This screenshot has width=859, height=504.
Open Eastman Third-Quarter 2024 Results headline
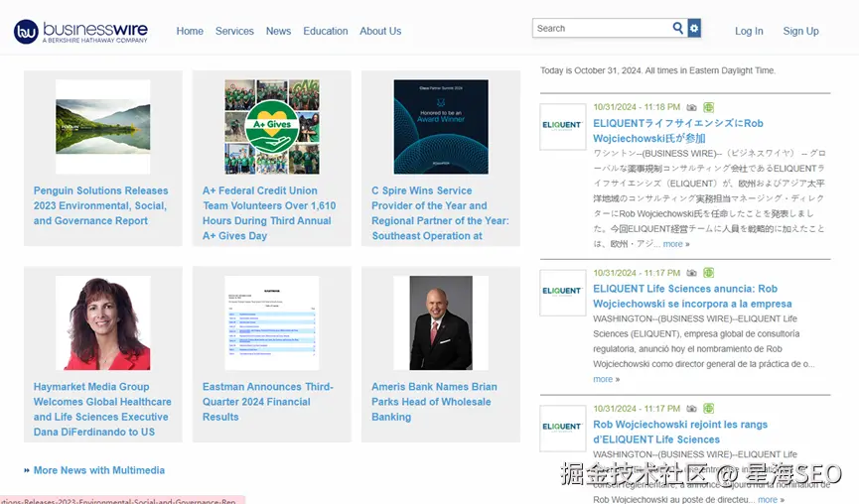pos(268,402)
